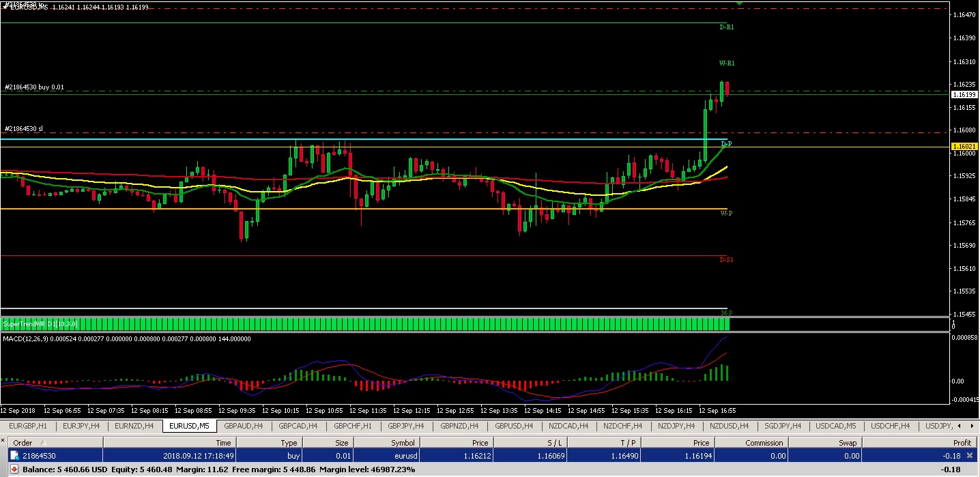The image size is (980, 477).
Task: Open the GBPCHF,H1 chart tab
Action: click(353, 426)
